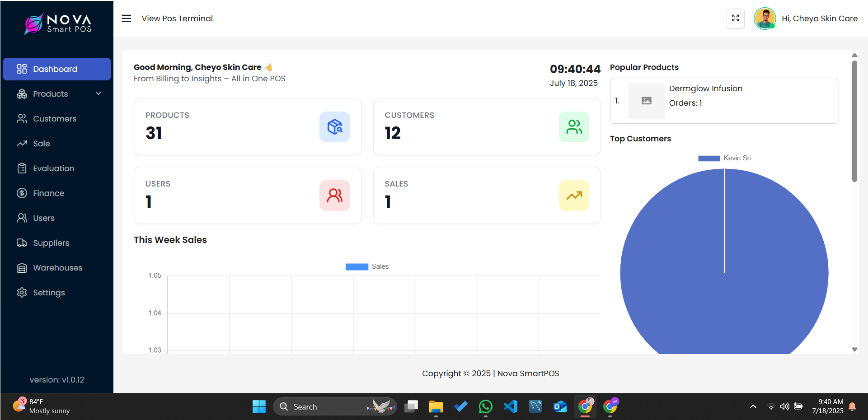
Task: Open the weather widget showing 84°F
Action: 42,406
